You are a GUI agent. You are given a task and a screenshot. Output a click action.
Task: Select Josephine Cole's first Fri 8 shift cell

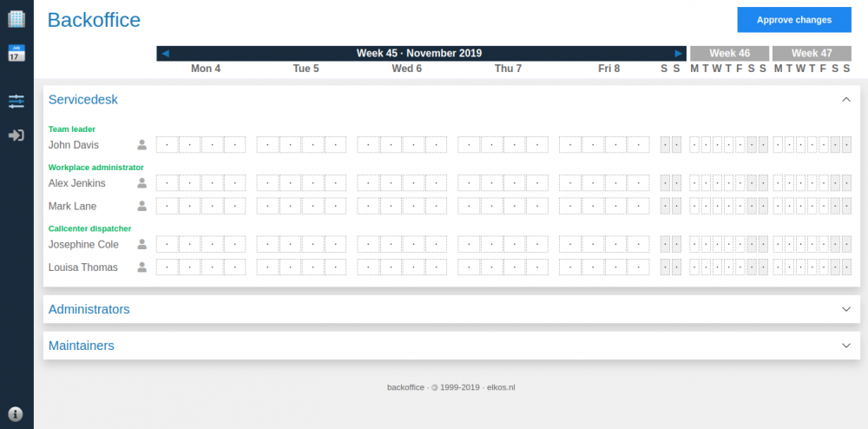(x=569, y=245)
